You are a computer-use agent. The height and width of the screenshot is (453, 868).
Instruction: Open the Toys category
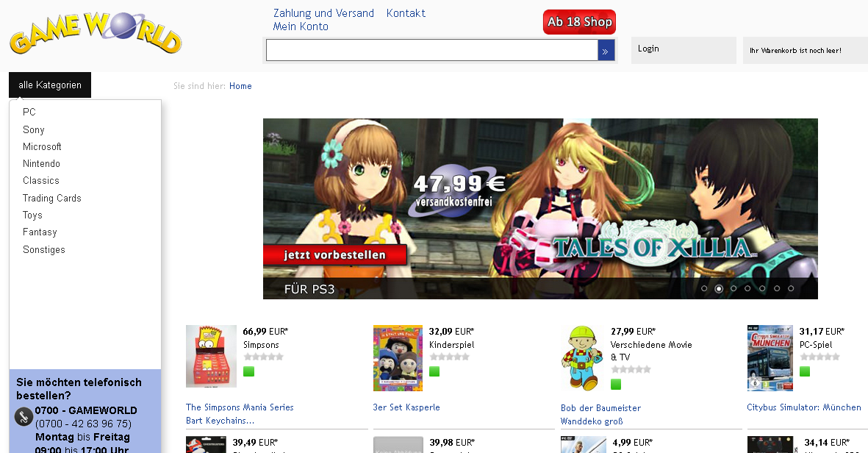pyautogui.click(x=32, y=215)
